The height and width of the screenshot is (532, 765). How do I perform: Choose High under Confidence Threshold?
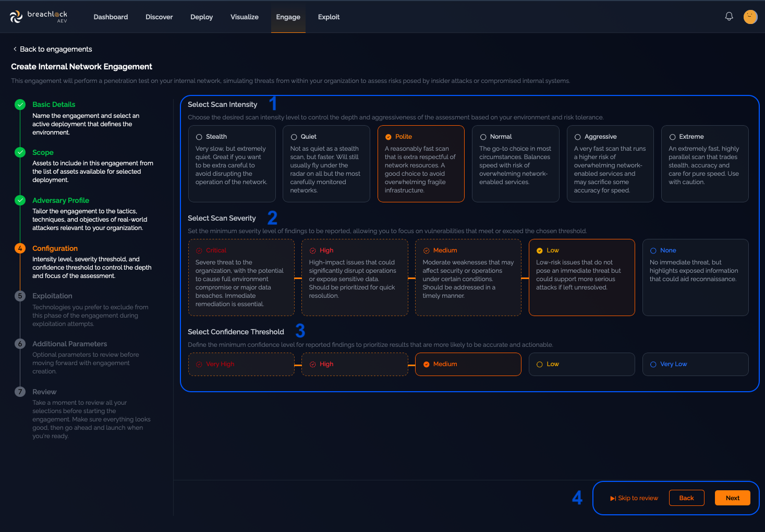click(x=355, y=364)
